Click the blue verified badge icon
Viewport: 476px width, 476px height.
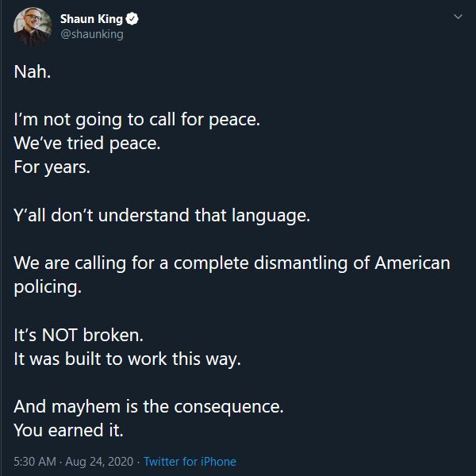click(132, 19)
